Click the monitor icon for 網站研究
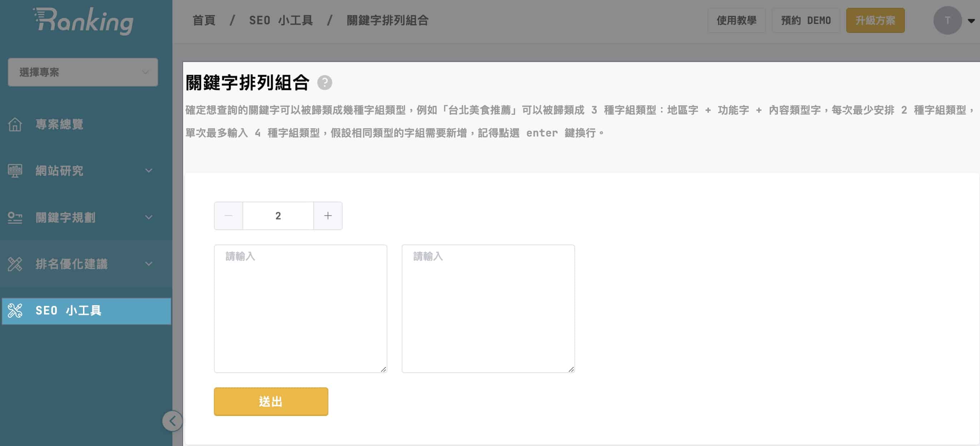 (x=15, y=171)
